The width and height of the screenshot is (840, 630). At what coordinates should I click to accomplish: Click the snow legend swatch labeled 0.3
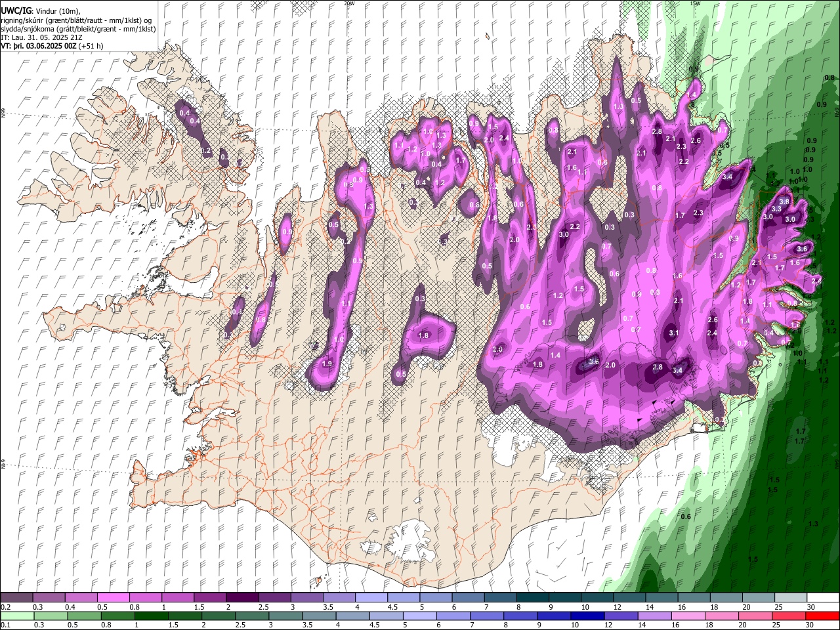pyautogui.click(x=49, y=598)
